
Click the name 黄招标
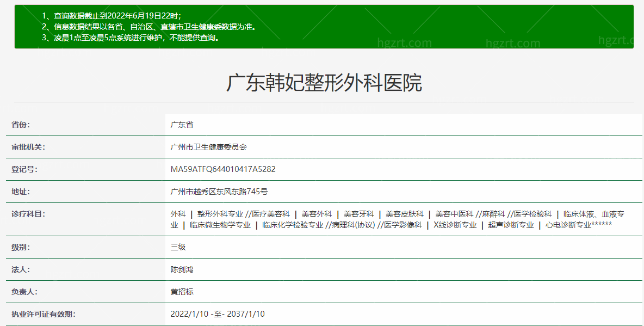[x=182, y=292]
